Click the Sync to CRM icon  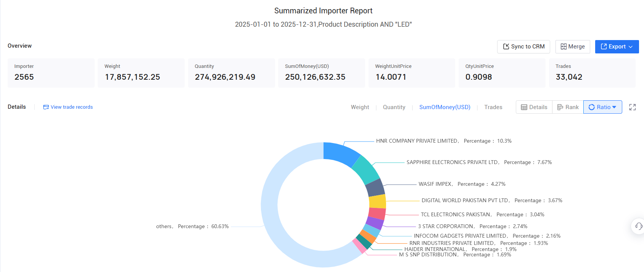(x=506, y=47)
